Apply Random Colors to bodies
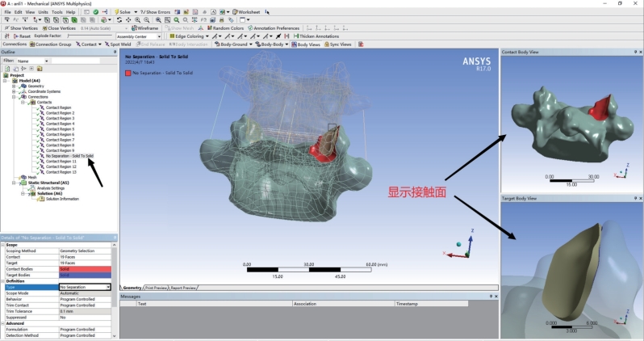Image resolution: width=644 pixels, height=341 pixels. (x=225, y=28)
